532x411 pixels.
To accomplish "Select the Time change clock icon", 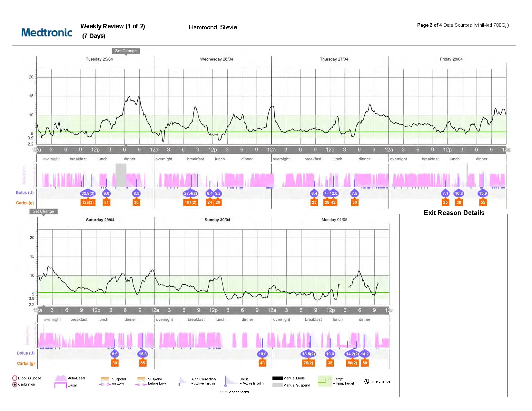I will [x=367, y=381].
